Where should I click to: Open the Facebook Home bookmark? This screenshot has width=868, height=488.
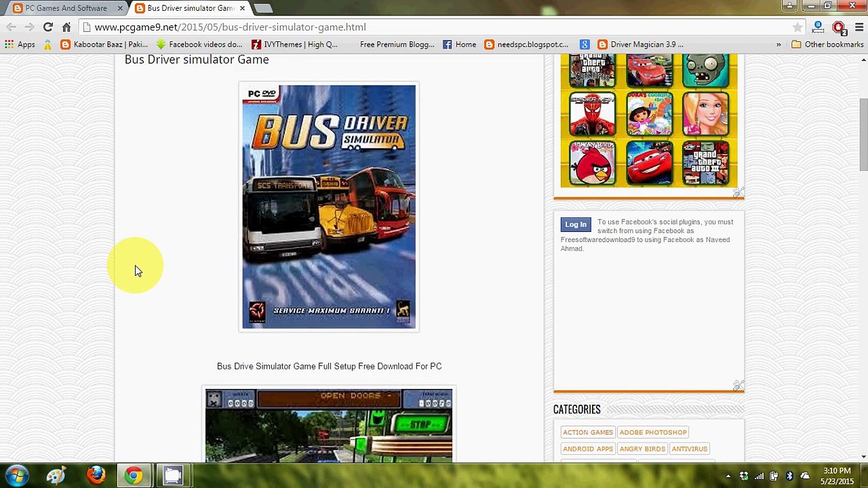click(x=459, y=45)
